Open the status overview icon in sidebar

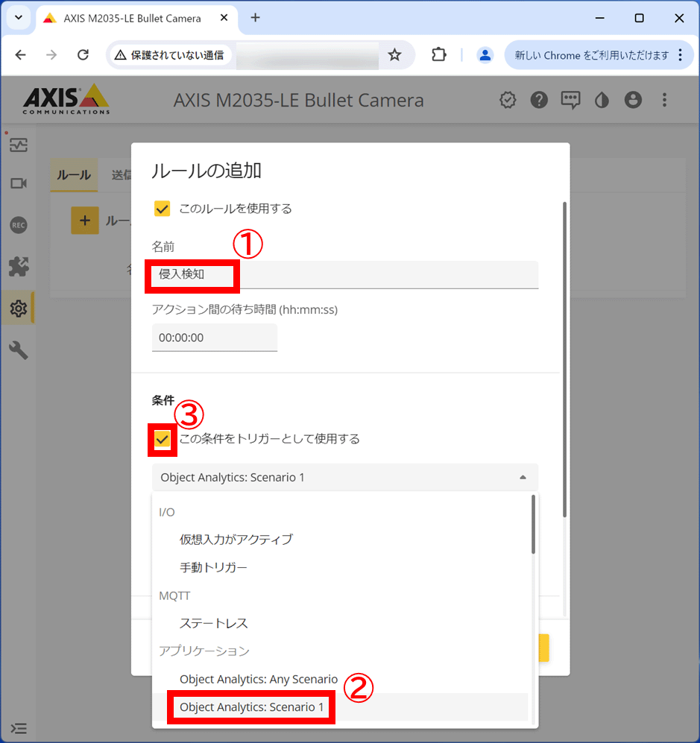[x=19, y=145]
